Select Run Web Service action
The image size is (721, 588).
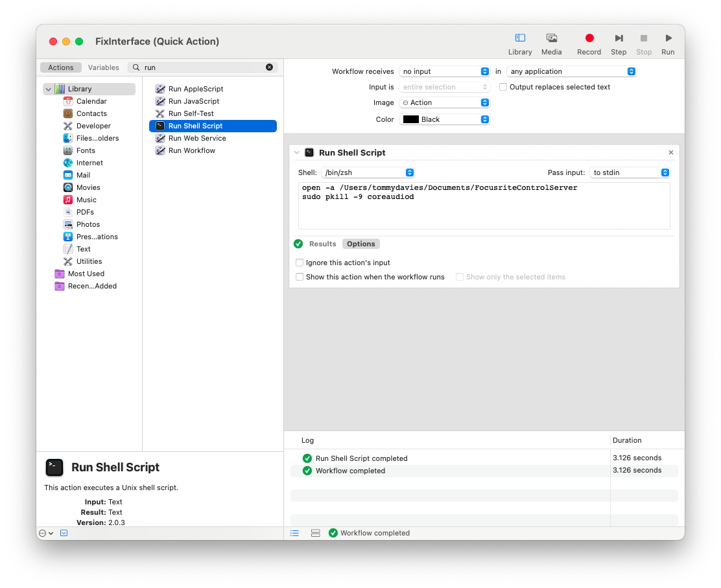(213, 138)
